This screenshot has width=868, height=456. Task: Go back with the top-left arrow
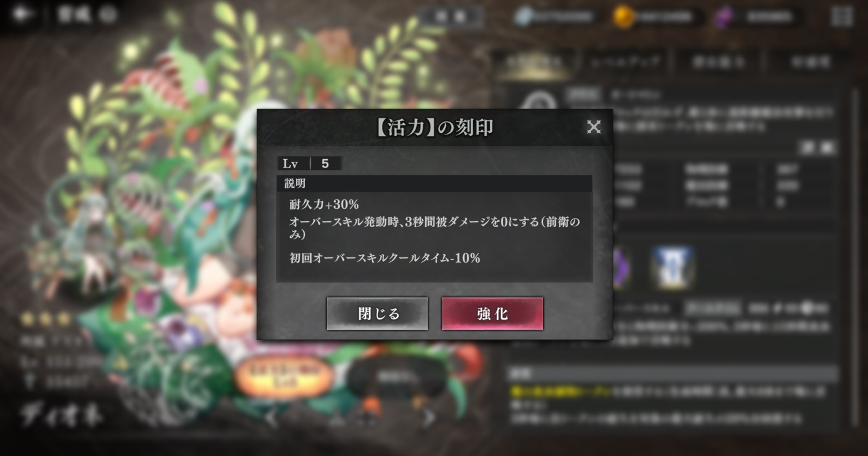click(22, 14)
